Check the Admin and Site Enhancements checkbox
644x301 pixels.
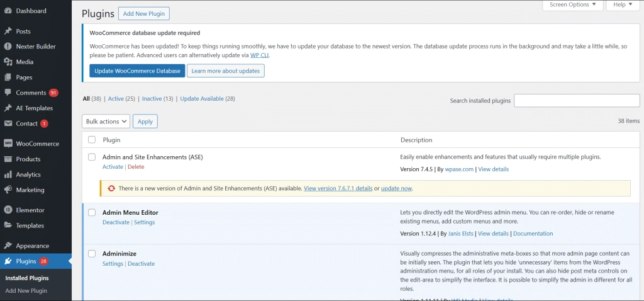[92, 157]
